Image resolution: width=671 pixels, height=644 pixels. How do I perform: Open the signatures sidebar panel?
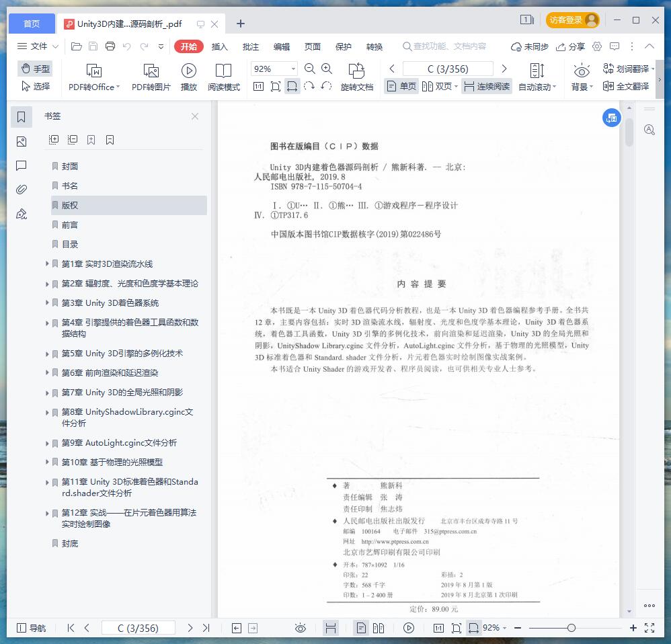point(22,214)
